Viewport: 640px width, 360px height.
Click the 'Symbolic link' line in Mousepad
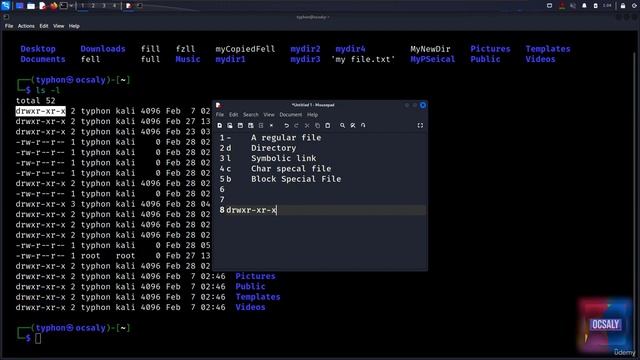click(284, 158)
